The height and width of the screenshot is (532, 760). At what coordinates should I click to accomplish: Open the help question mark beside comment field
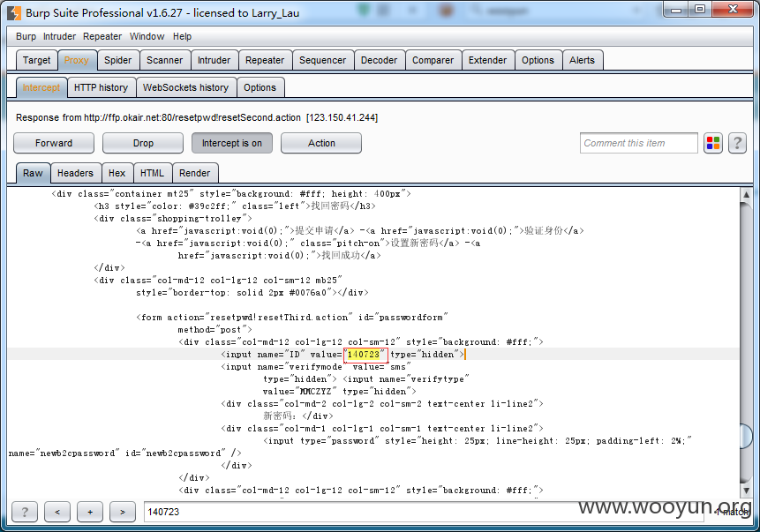coord(737,144)
